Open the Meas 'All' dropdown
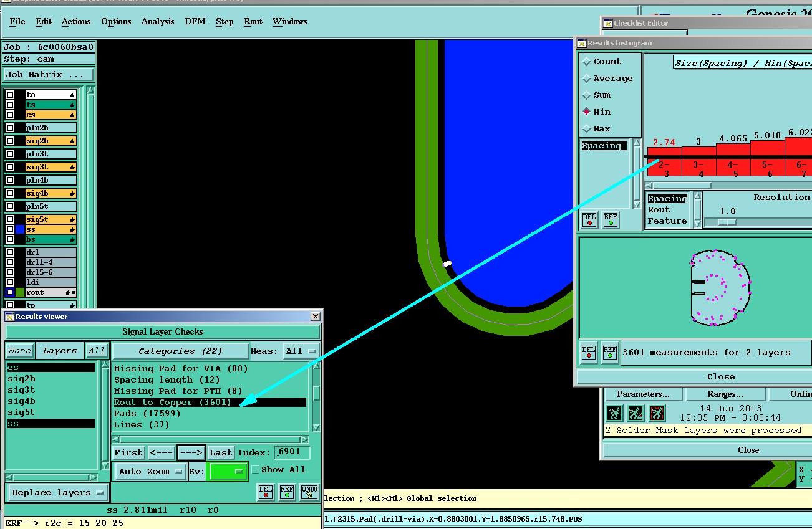This screenshot has height=529, width=812. (x=301, y=351)
